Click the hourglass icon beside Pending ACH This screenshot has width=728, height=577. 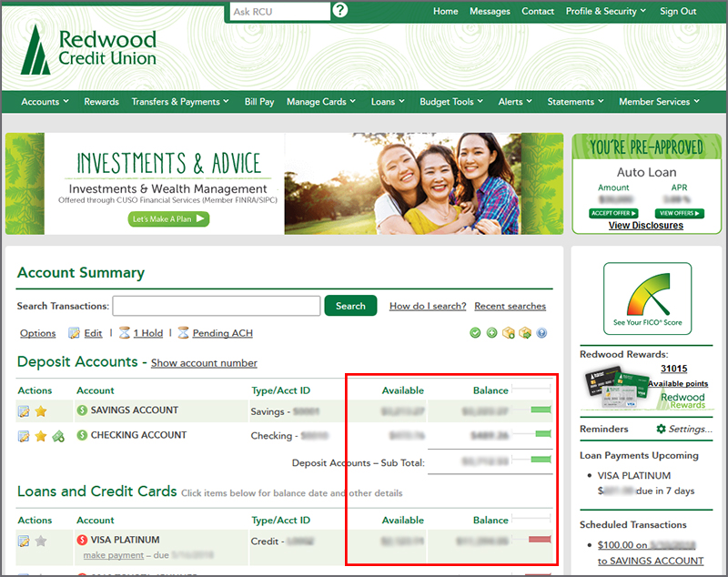184,333
